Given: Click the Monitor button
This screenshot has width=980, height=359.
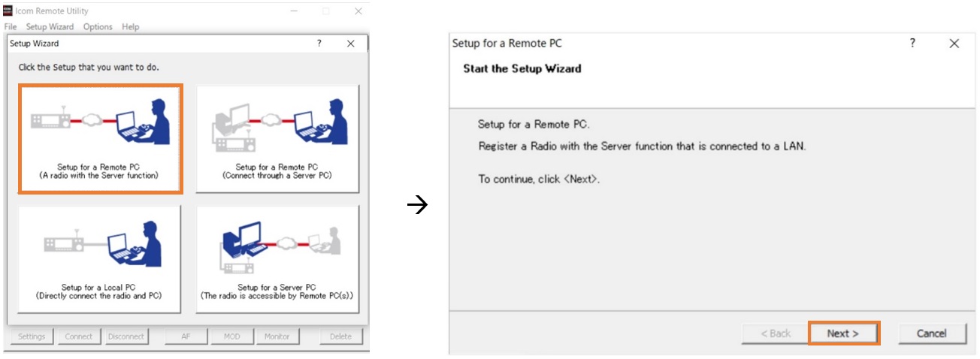Looking at the screenshot, I should coord(277,336).
